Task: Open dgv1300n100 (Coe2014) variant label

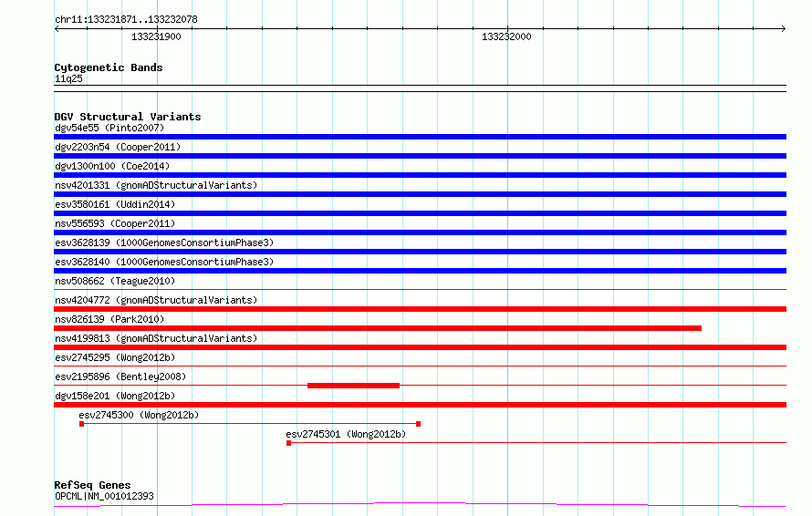Action: coord(112,166)
